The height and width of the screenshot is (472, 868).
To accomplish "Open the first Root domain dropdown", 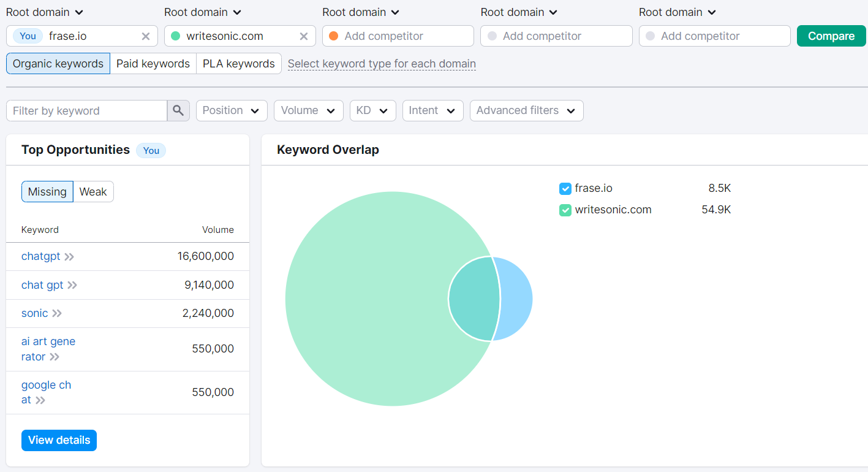I will click(45, 12).
